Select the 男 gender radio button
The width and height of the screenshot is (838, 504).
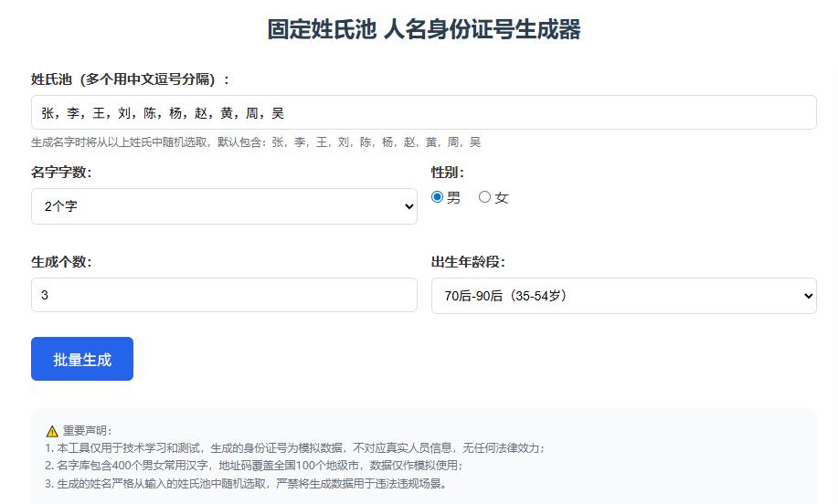coord(437,197)
